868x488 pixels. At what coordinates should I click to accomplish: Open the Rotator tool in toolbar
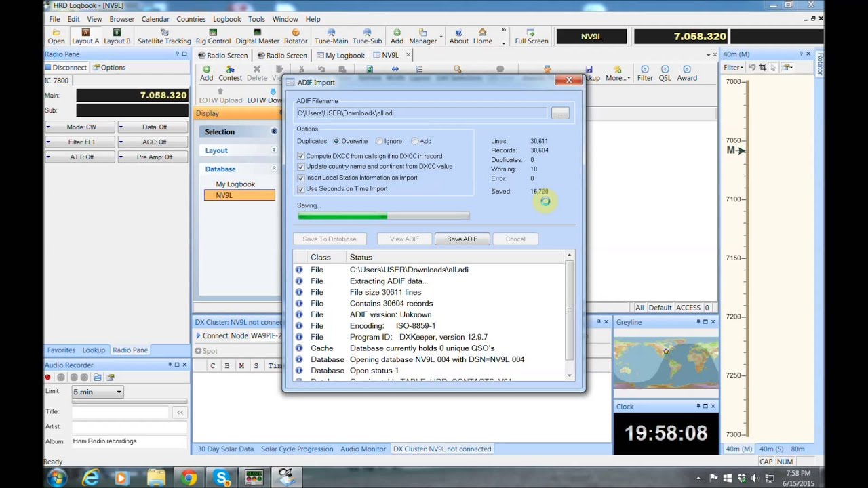tap(295, 37)
